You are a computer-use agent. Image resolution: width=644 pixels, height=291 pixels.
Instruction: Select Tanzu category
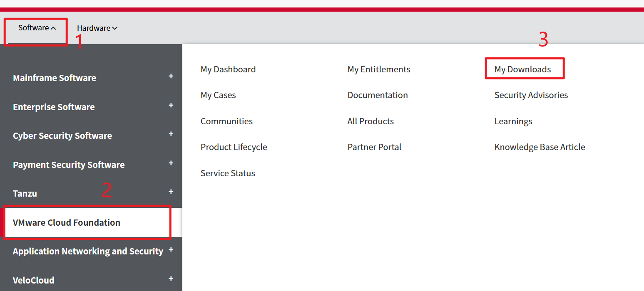[25, 194]
